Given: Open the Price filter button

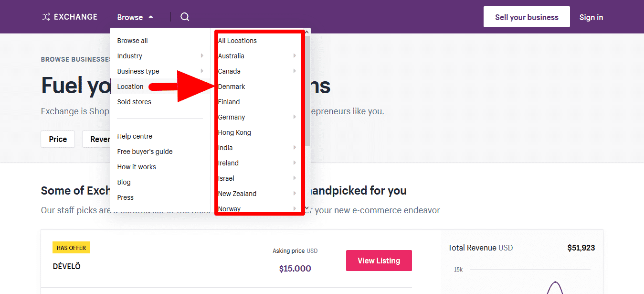Looking at the screenshot, I should click(x=58, y=139).
